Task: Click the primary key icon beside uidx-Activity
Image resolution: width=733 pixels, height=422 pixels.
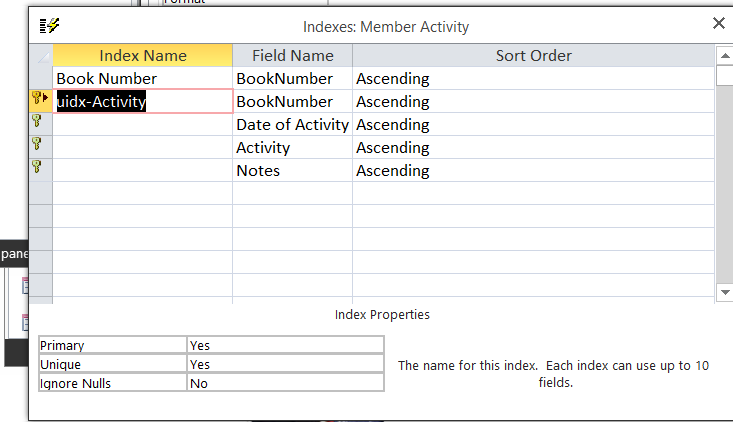Action: [x=39, y=98]
